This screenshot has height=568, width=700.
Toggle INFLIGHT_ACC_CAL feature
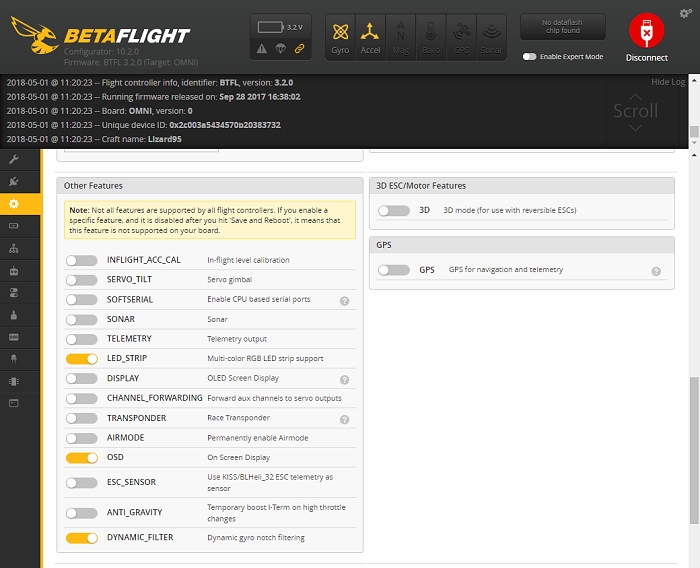[x=81, y=260]
